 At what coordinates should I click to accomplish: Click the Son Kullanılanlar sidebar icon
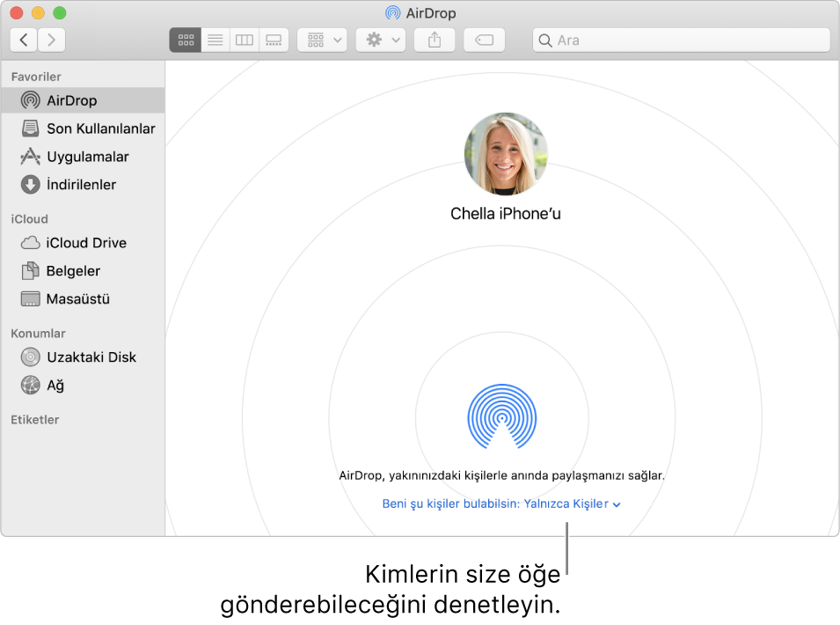point(31,129)
